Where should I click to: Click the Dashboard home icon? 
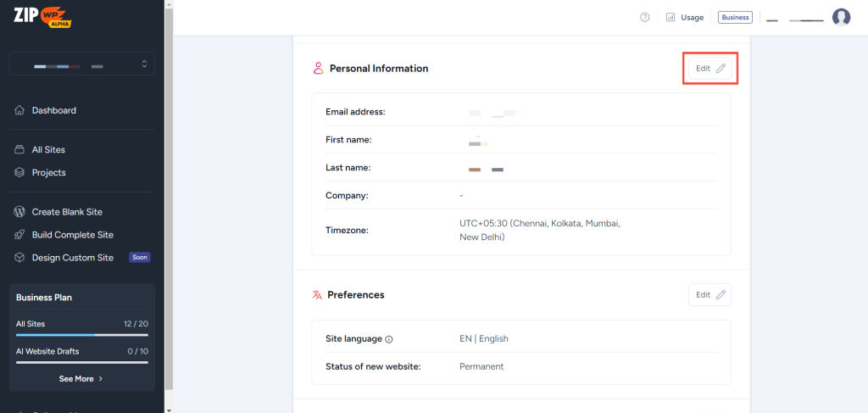tap(20, 110)
